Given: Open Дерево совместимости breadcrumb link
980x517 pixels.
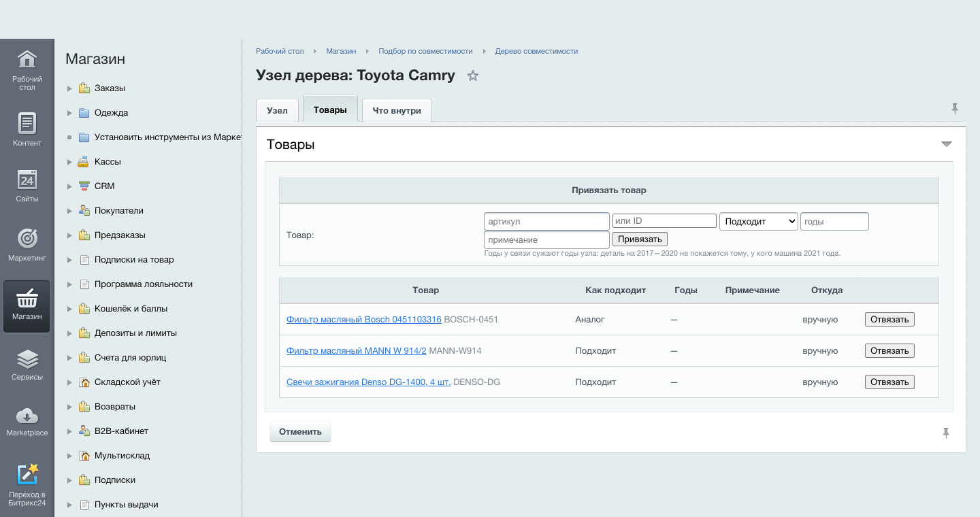Looking at the screenshot, I should (x=536, y=51).
